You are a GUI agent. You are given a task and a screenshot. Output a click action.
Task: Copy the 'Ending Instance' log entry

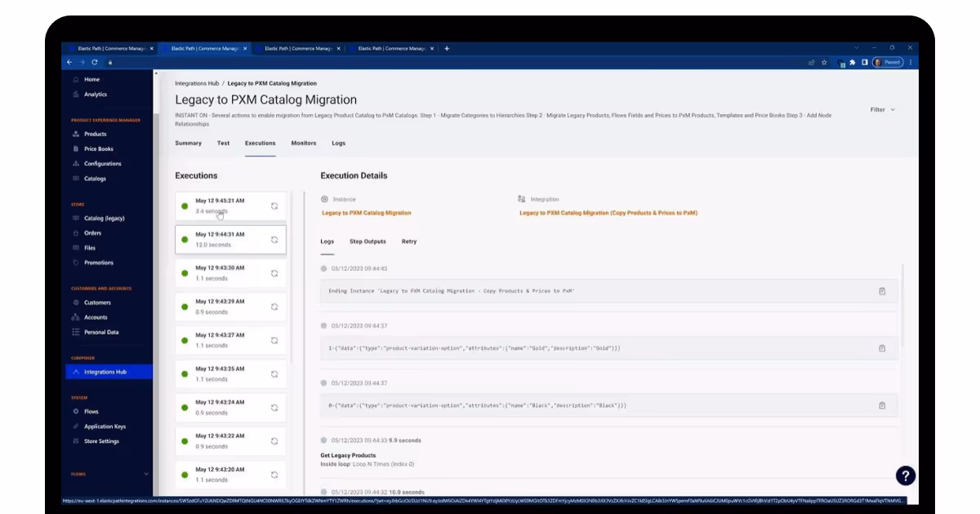click(x=882, y=290)
